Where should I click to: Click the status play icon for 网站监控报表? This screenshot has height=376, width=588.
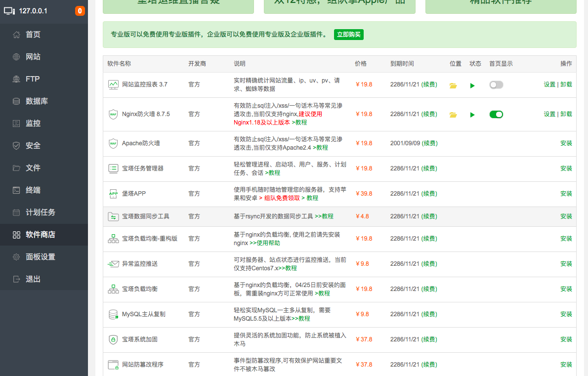coord(472,85)
